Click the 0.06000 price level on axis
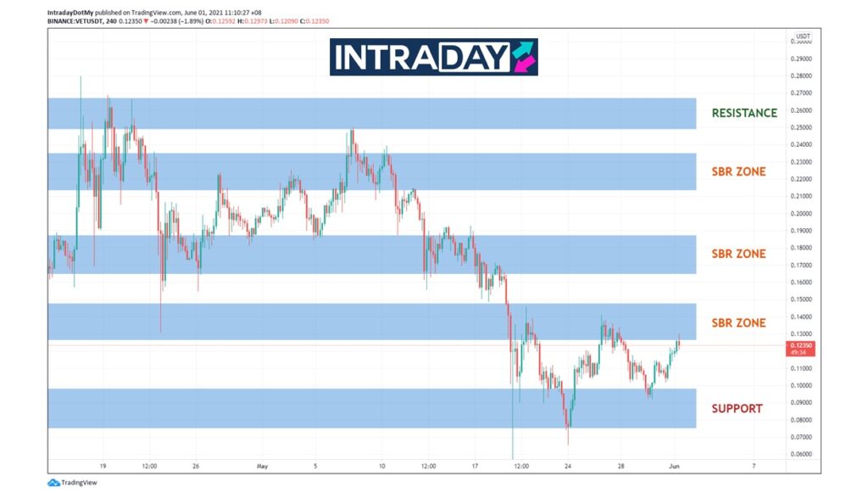The height and width of the screenshot is (498, 868). click(x=801, y=454)
